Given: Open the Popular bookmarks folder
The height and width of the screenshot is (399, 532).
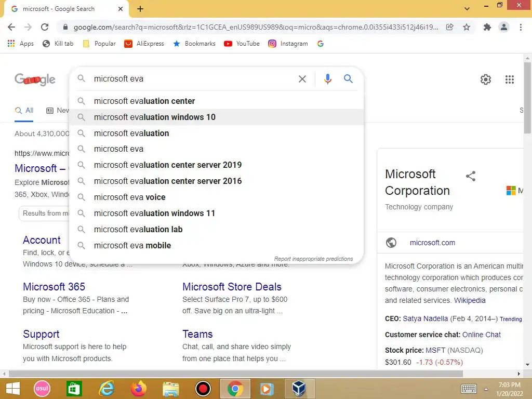Looking at the screenshot, I should [99, 44].
